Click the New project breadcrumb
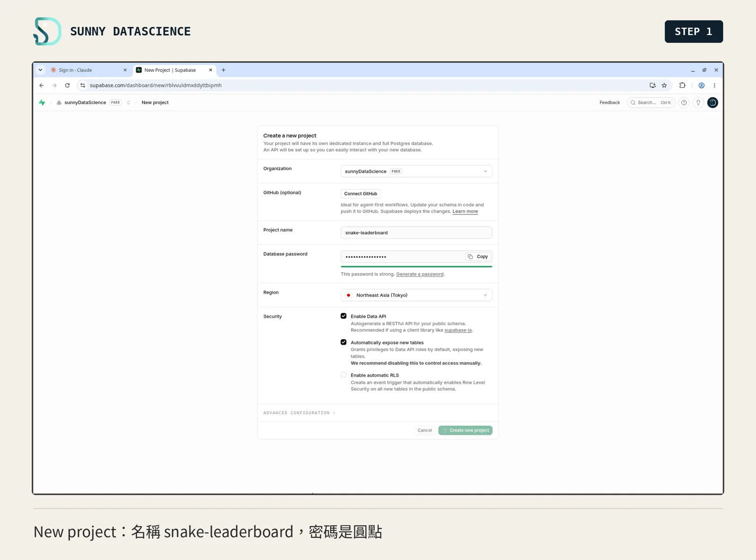Screen dimensions: 756x560 point(155,103)
